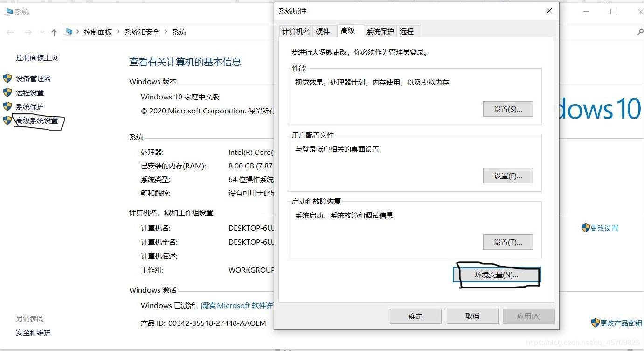Click 应用(A) button in dialog
This screenshot has height=351, width=644.
coord(529,316)
